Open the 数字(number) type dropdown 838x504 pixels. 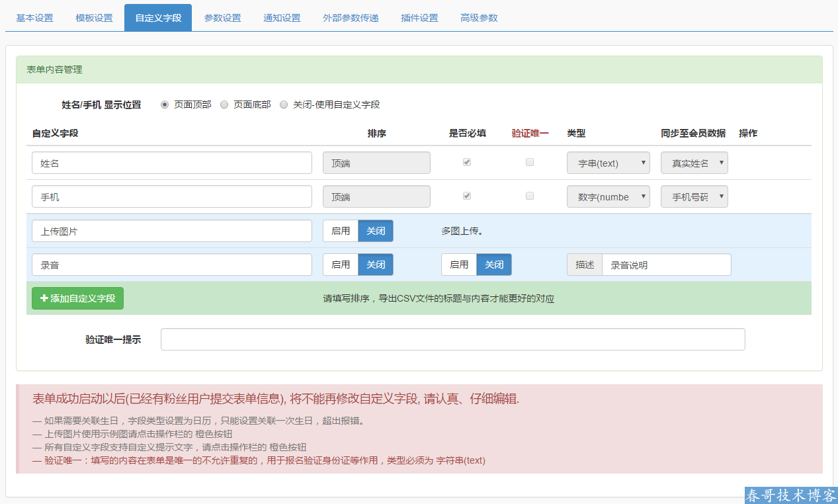[608, 196]
